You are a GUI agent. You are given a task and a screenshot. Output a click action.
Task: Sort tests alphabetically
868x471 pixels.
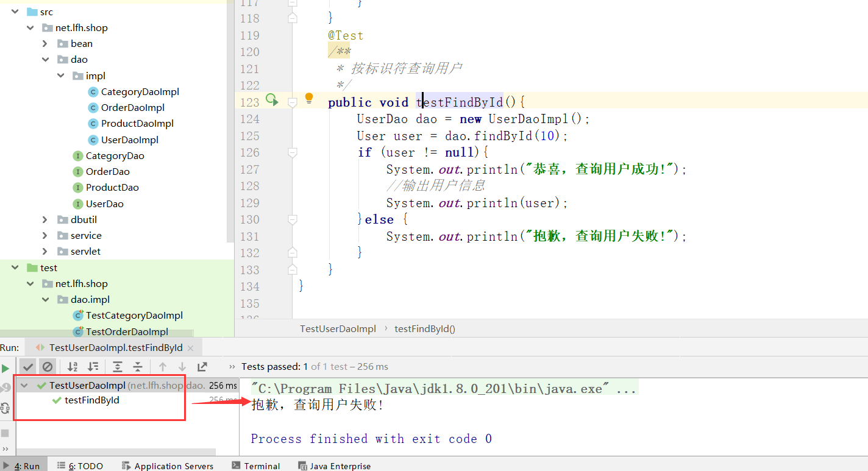click(x=73, y=367)
